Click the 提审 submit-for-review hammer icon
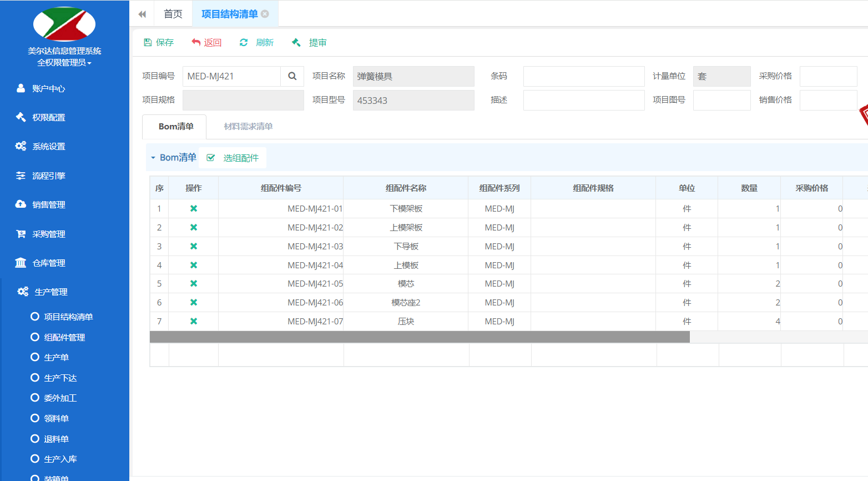The width and height of the screenshot is (868, 481). click(x=296, y=42)
